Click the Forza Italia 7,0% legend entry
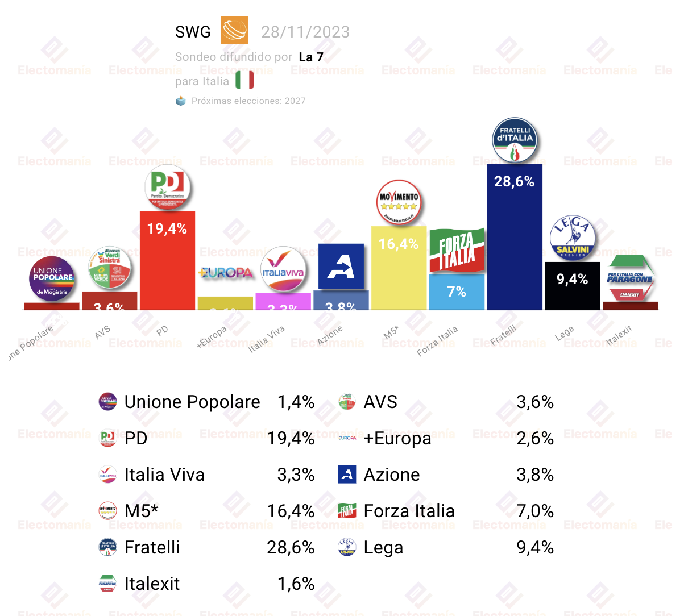Screen dimensions: 688x616 (x=446, y=511)
